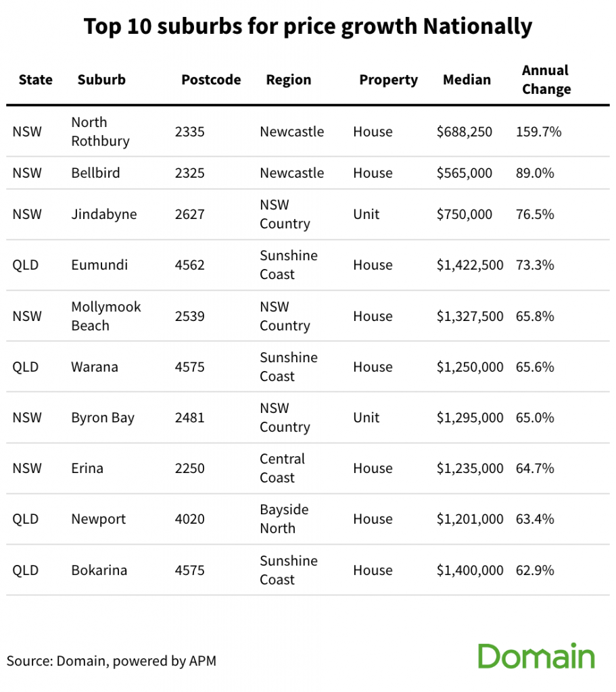Click the Suburb column header
616x692 pixels.
(x=101, y=80)
